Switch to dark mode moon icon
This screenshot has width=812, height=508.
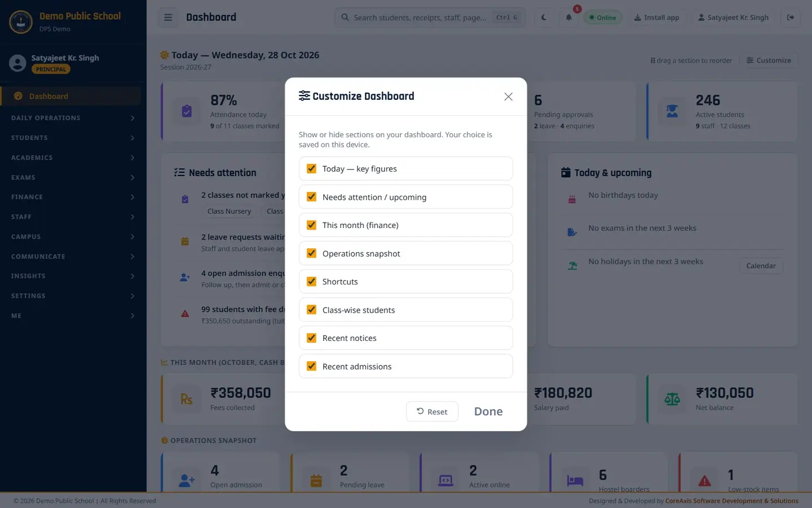(544, 17)
